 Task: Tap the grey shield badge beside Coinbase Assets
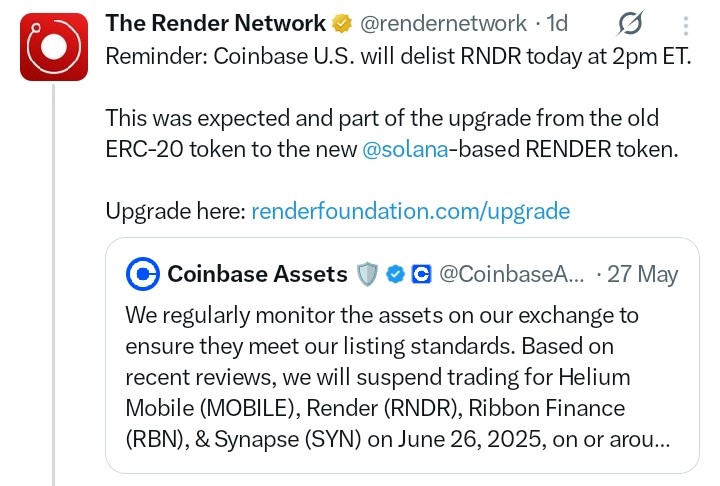(367, 274)
